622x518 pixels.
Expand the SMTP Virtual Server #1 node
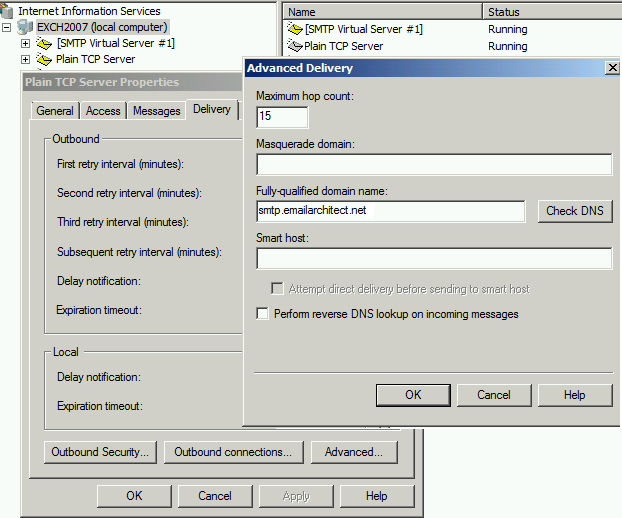coord(25,43)
